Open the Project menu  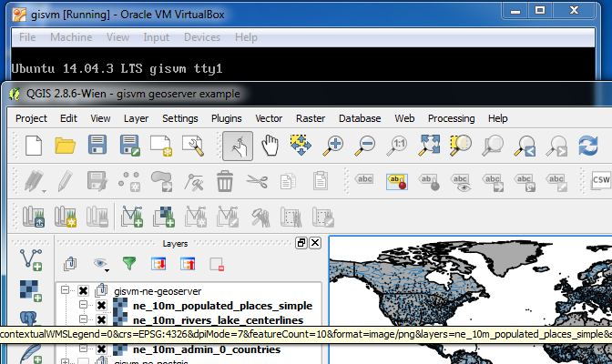31,118
